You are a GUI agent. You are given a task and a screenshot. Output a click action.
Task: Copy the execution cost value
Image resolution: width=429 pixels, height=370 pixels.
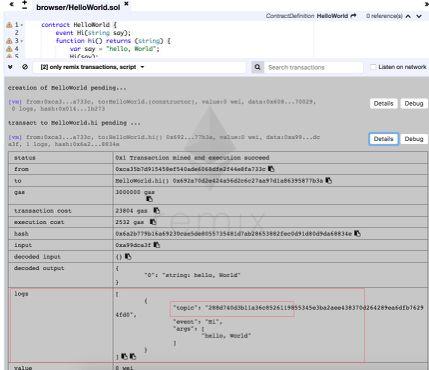coord(153,222)
